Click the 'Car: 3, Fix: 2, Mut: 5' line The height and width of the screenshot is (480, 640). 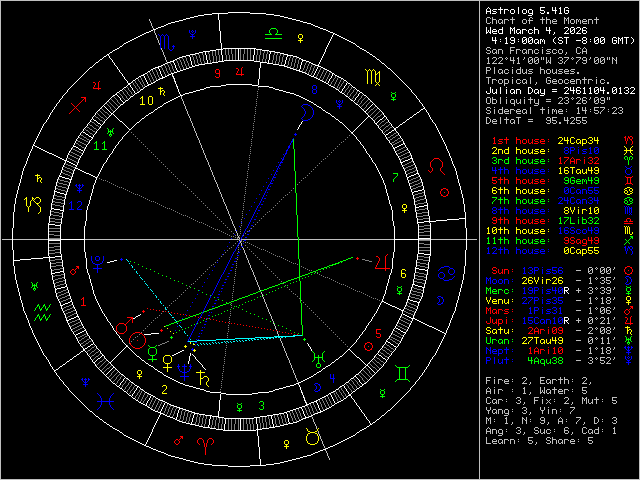(x=551, y=400)
